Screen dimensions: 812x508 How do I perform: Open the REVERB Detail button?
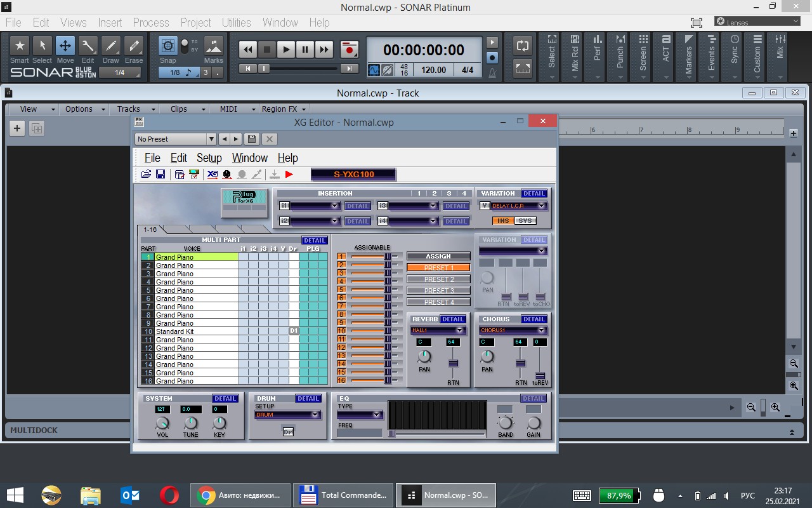point(453,319)
